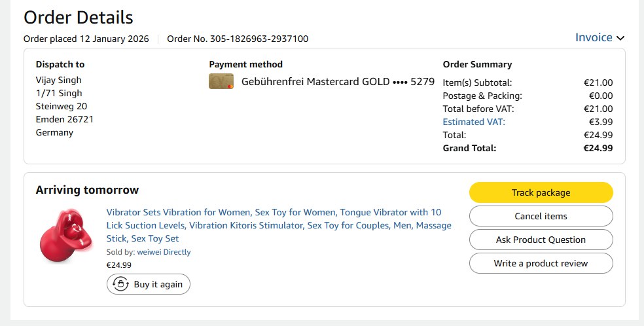The height and width of the screenshot is (326, 644).
Task: Choose Write a product review
Action: coord(541,263)
